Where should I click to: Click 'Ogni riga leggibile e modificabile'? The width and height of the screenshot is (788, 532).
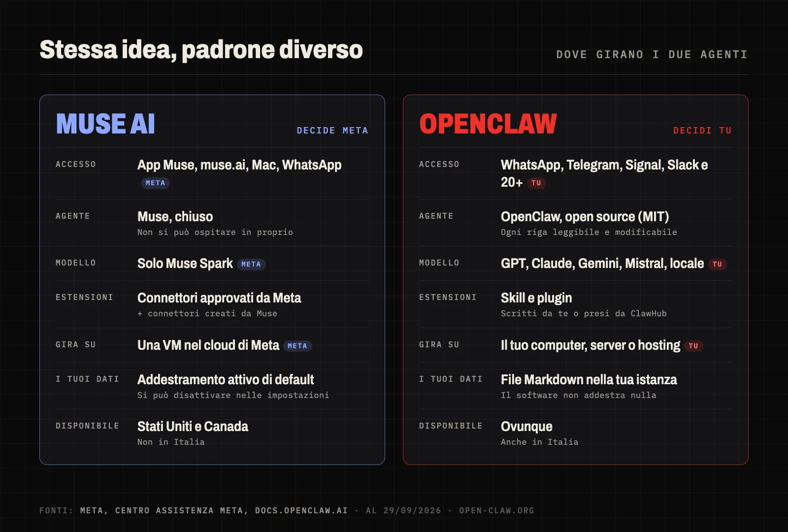tap(589, 232)
